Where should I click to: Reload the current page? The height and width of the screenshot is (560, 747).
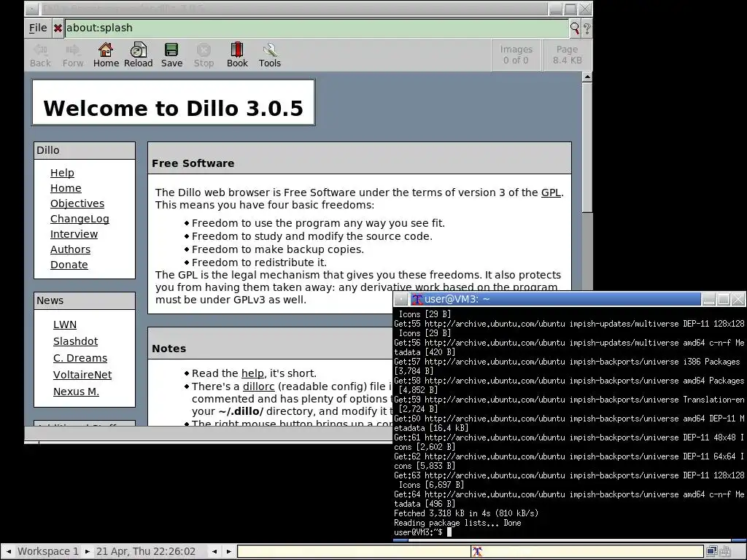(138, 55)
